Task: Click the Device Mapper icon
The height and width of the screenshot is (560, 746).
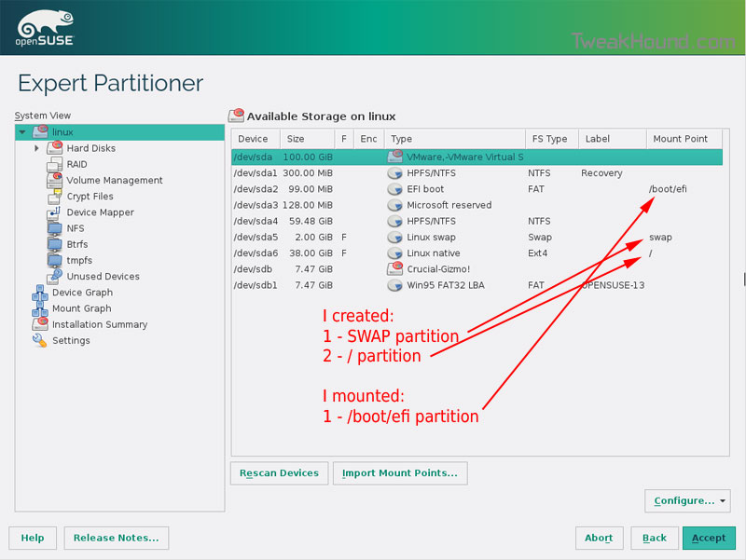Action: point(55,212)
